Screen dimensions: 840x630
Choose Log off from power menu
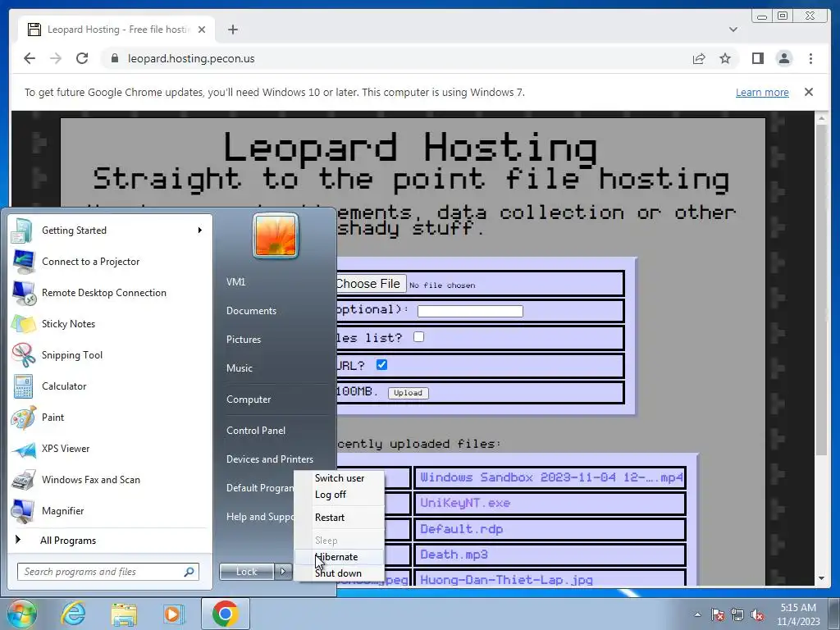pos(340,495)
